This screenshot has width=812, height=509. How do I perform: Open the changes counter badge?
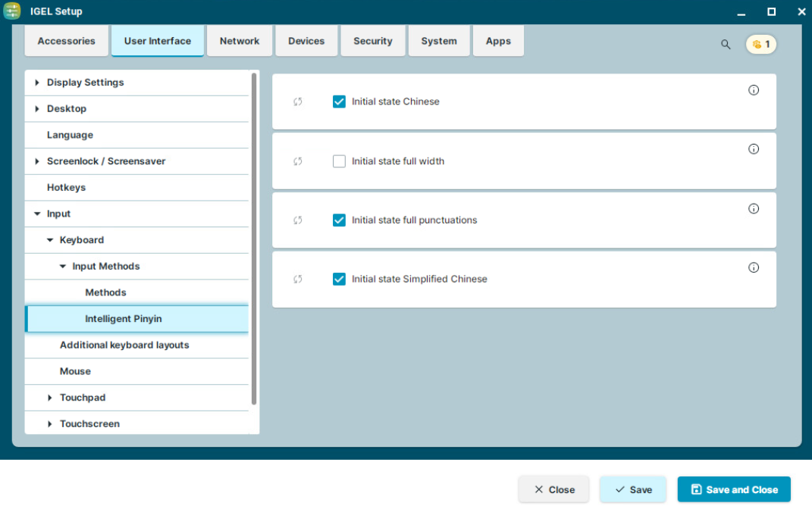(x=761, y=45)
